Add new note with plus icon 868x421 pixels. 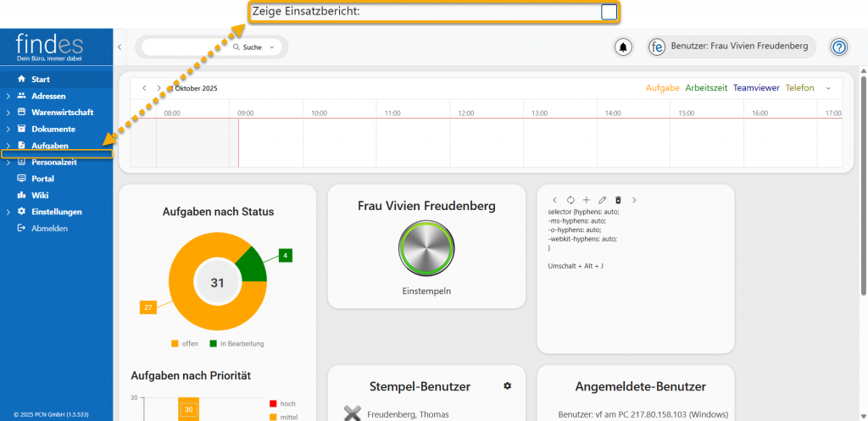pyautogui.click(x=586, y=200)
